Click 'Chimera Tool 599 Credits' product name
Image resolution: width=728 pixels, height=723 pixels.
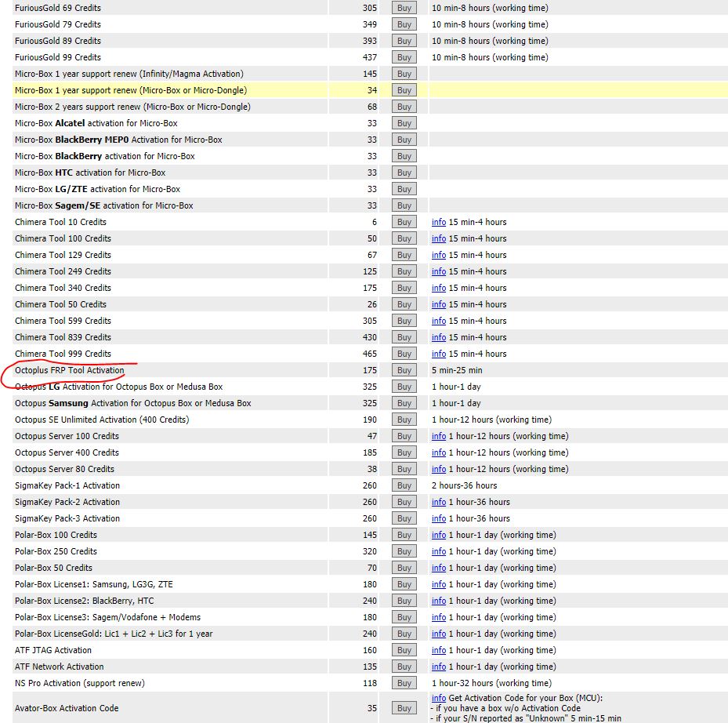pyautogui.click(x=63, y=321)
